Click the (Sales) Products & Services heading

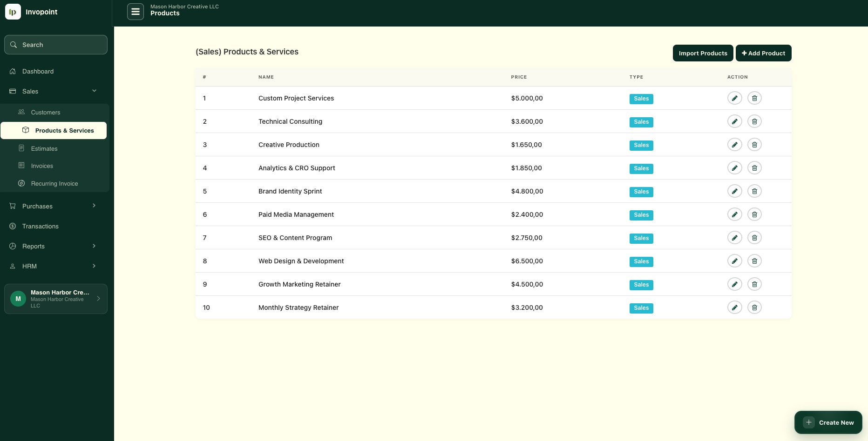pyautogui.click(x=247, y=52)
